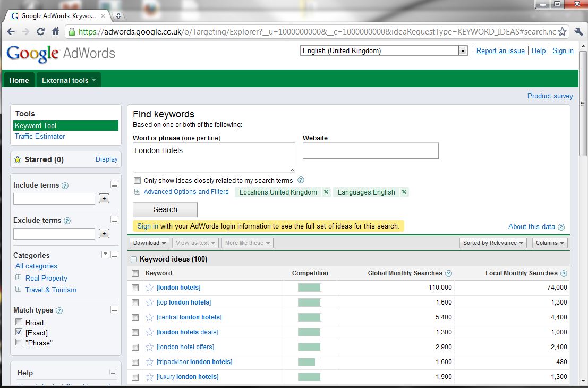Open View as text menu

(195, 243)
